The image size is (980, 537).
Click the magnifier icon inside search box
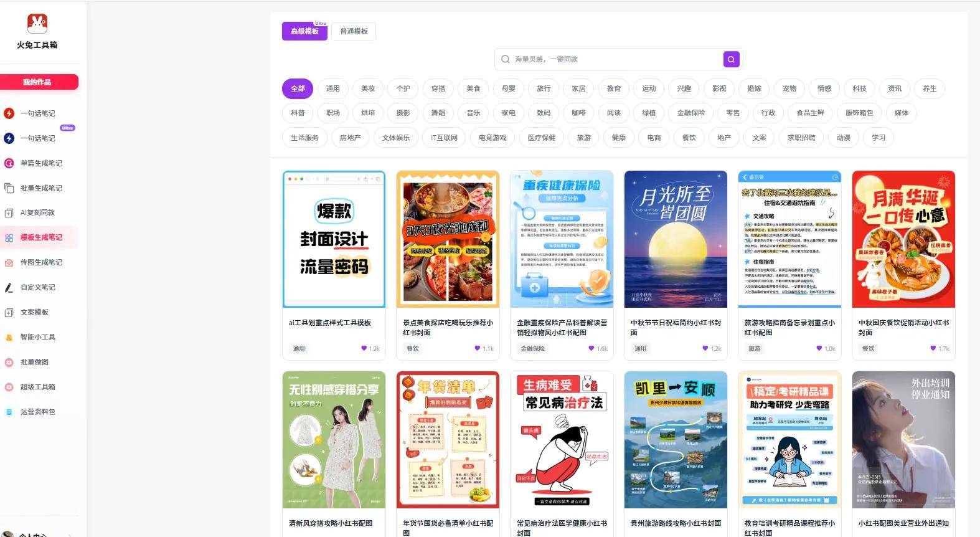[x=505, y=59]
